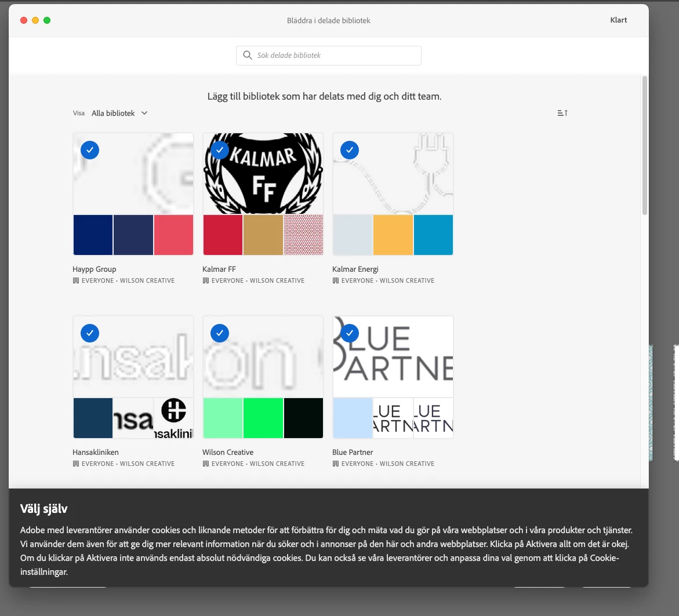
Task: Uncheck the Blue Partner library checkmark
Action: tap(350, 333)
